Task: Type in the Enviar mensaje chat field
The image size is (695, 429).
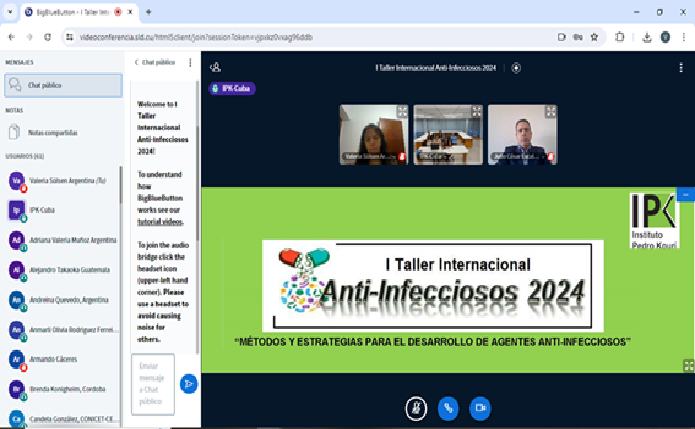Action: click(x=152, y=383)
